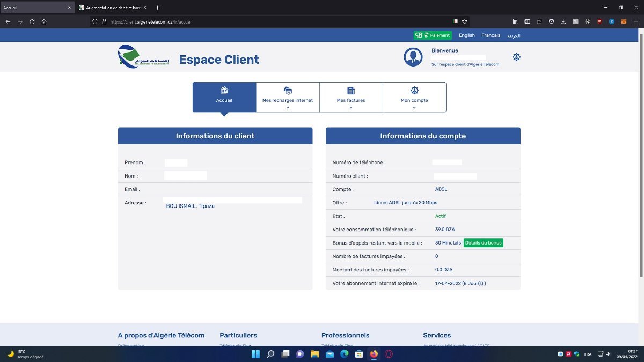Reload the page with browser refresh icon

click(32, 21)
